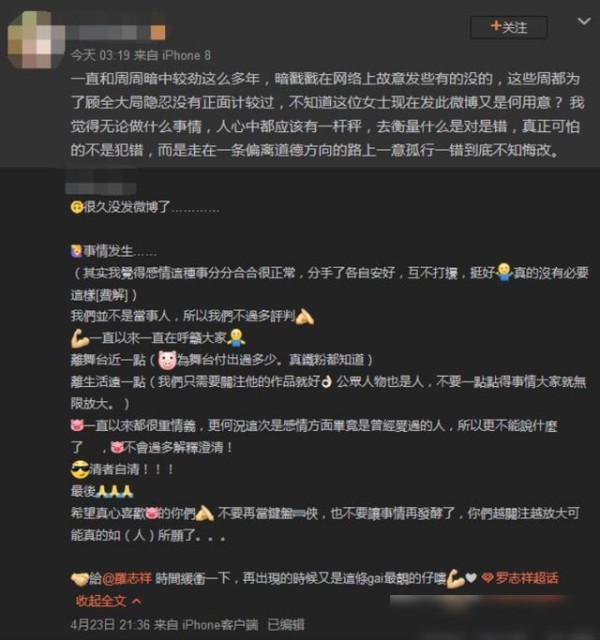Viewport: 600px width, 640px height.
Task: Open the 罗志祥超话 super topic link
Action: [527, 578]
